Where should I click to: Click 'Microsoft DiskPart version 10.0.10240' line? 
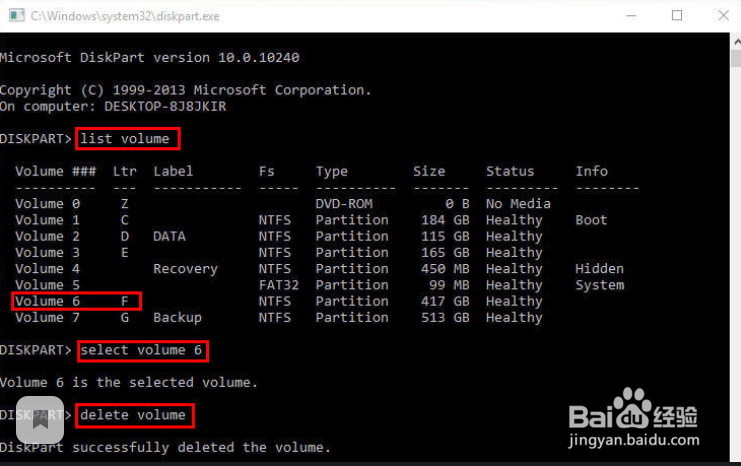(x=149, y=58)
